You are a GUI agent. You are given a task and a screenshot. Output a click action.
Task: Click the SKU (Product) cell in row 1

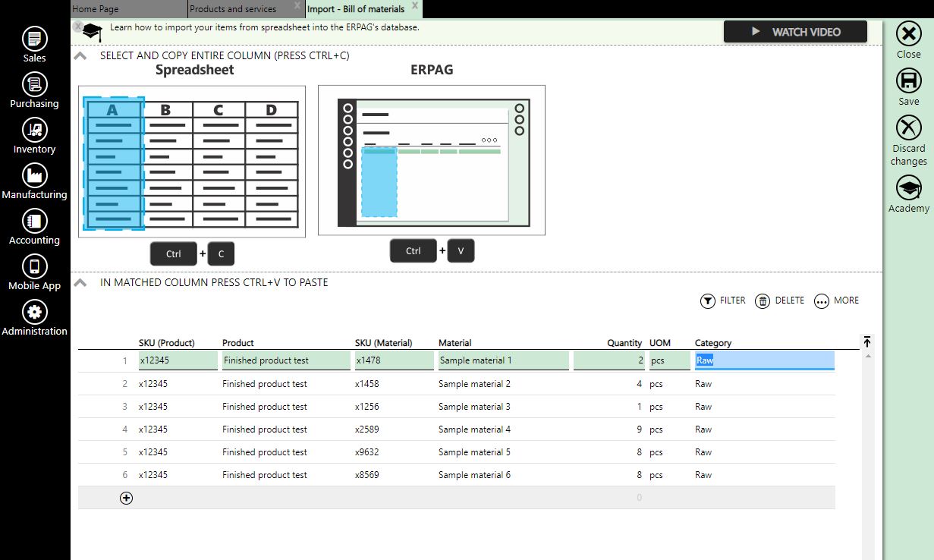coord(178,360)
